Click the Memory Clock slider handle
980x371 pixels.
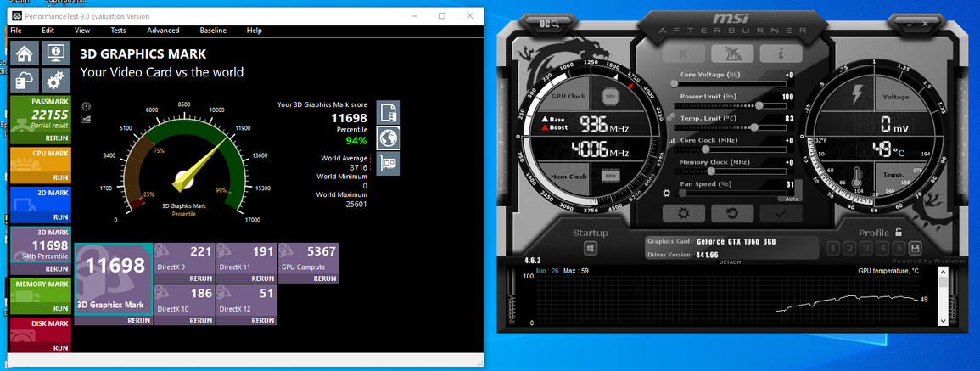pyautogui.click(x=711, y=171)
